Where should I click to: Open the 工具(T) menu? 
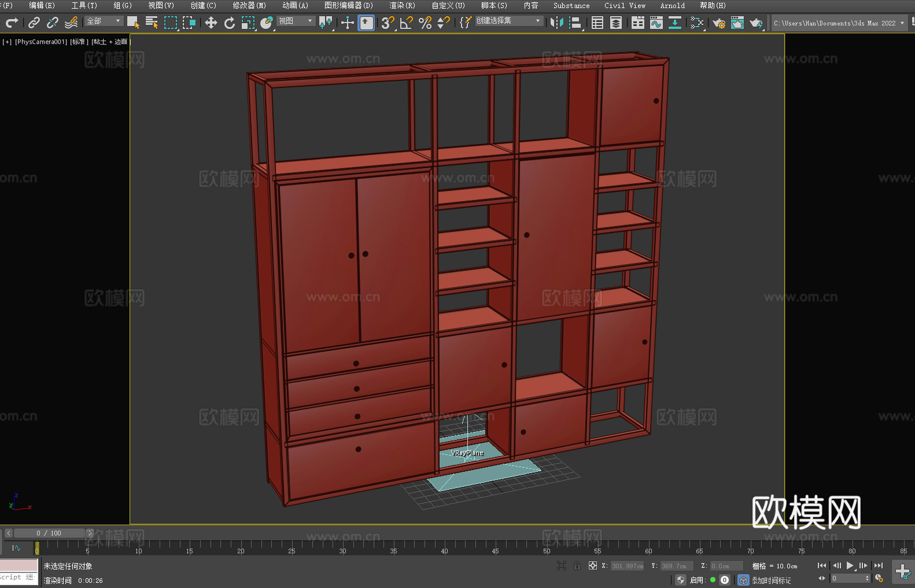(x=84, y=5)
